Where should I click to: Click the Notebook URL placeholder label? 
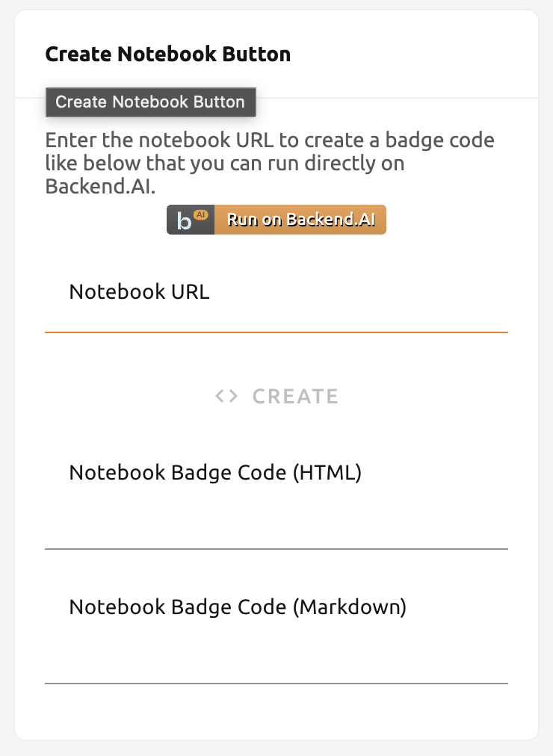[x=139, y=292]
